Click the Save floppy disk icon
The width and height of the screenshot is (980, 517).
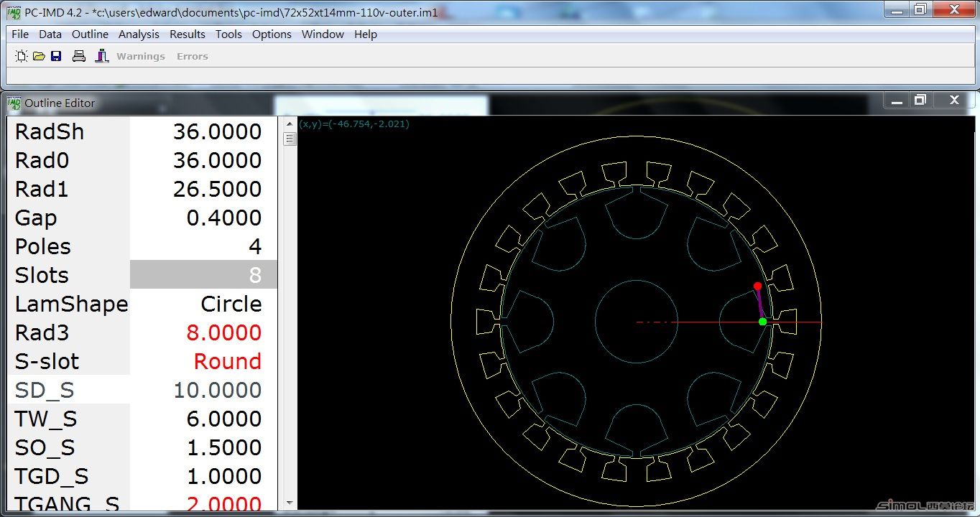[56, 56]
